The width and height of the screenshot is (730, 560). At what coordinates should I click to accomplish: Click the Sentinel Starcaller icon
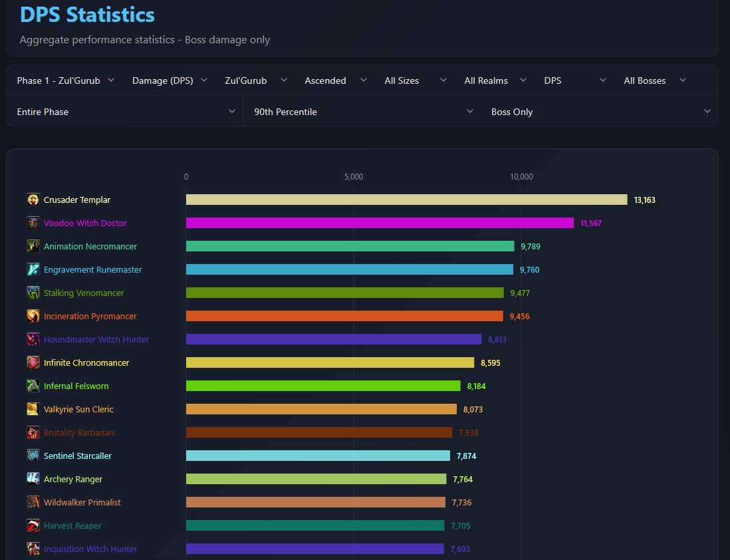[33, 456]
